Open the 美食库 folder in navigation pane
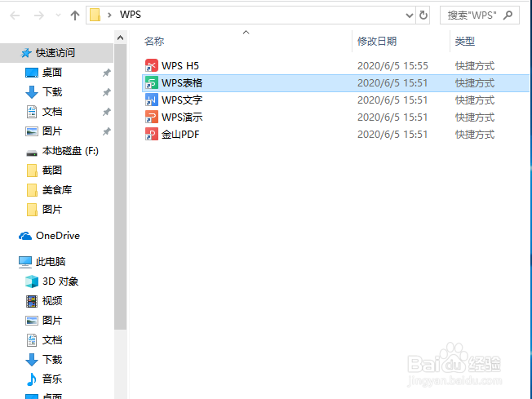Viewport: 532px width, 399px height. point(57,190)
